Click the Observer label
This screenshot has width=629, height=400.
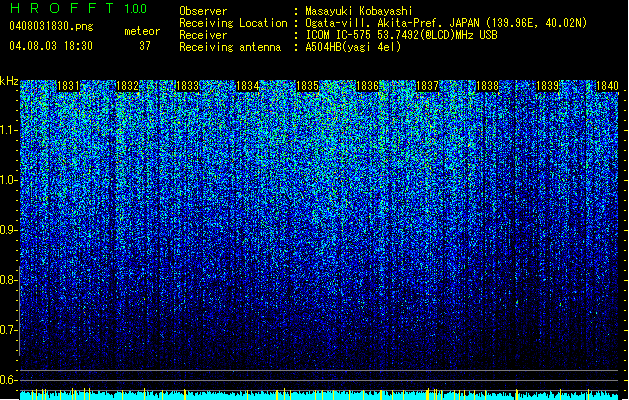click(203, 11)
